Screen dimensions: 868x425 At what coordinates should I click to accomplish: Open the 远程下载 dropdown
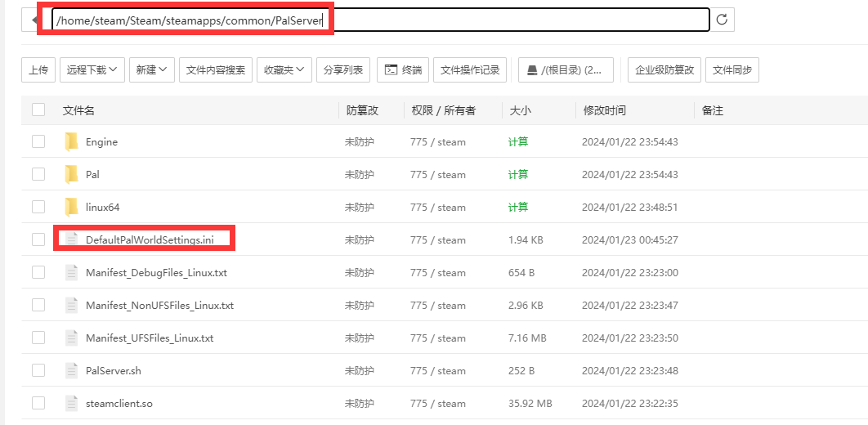[92, 69]
